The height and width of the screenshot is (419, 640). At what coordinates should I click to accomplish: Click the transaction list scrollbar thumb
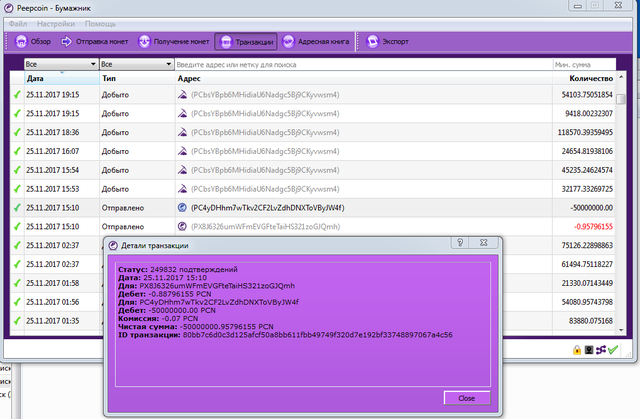621,99
